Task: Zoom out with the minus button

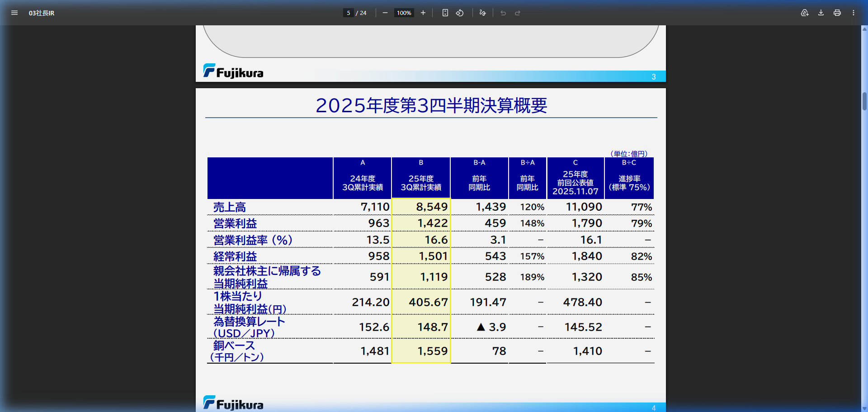Action: point(385,13)
